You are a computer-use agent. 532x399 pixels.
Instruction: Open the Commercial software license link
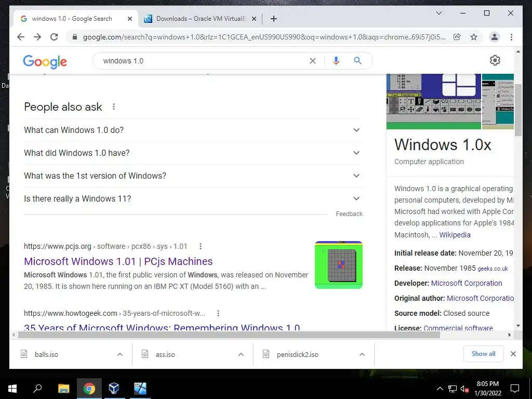click(x=458, y=328)
